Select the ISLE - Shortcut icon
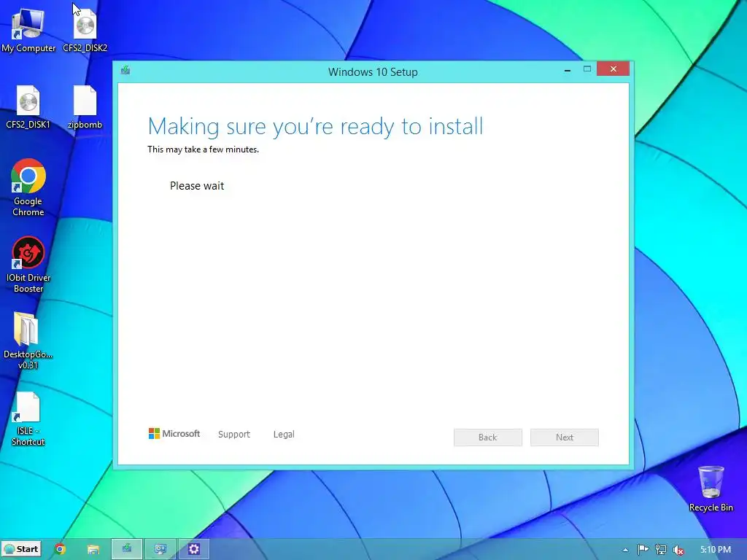 [28, 418]
